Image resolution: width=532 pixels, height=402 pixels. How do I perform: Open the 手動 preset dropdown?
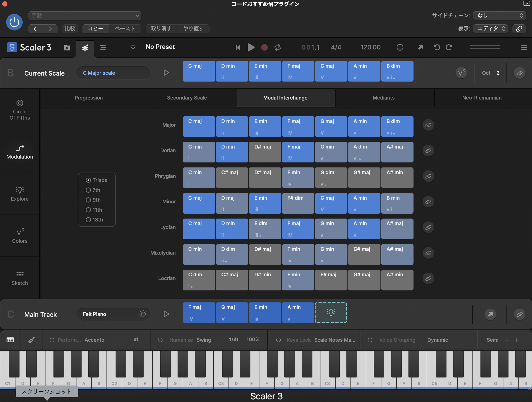[x=85, y=16]
